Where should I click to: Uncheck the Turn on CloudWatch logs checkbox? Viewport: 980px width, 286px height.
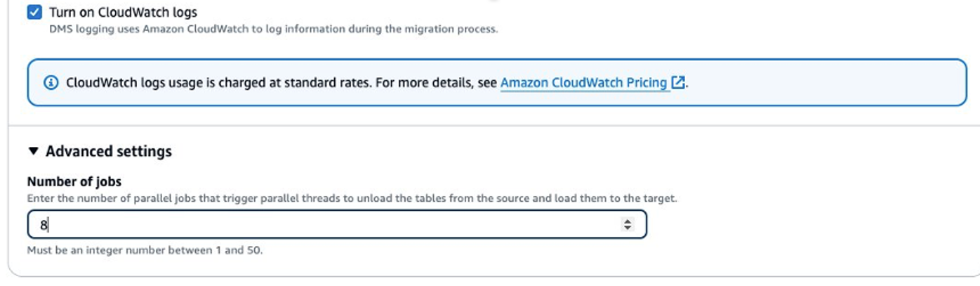tap(34, 12)
